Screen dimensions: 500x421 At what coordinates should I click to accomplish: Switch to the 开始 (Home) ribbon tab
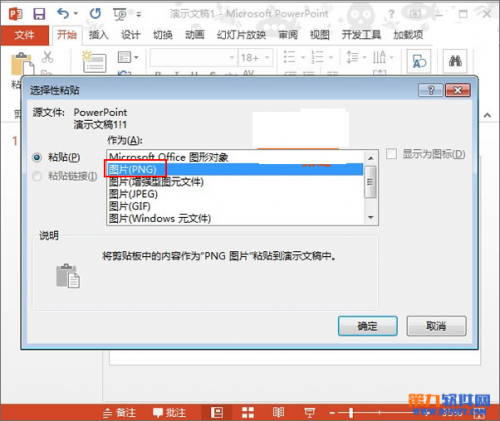pyautogui.click(x=66, y=35)
